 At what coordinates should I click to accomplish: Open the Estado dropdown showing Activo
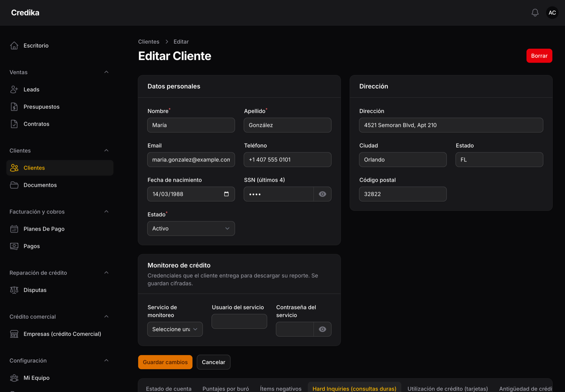(191, 229)
